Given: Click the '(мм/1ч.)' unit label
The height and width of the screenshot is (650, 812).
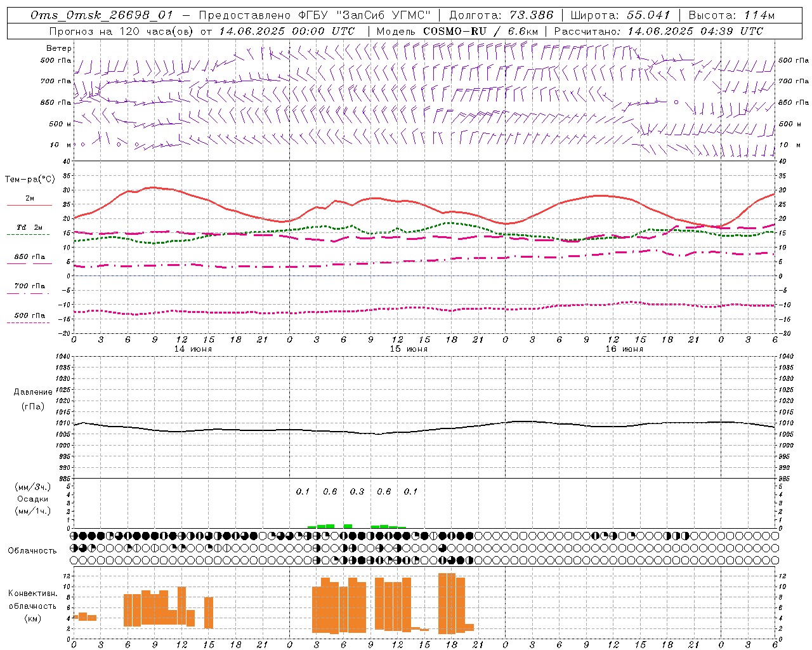Looking at the screenshot, I should [33, 511].
